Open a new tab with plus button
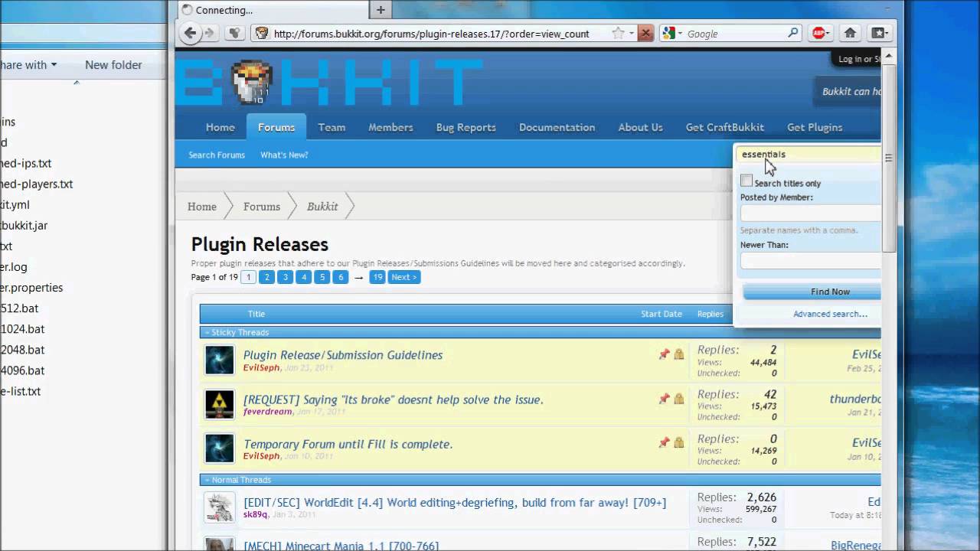 pos(381,10)
